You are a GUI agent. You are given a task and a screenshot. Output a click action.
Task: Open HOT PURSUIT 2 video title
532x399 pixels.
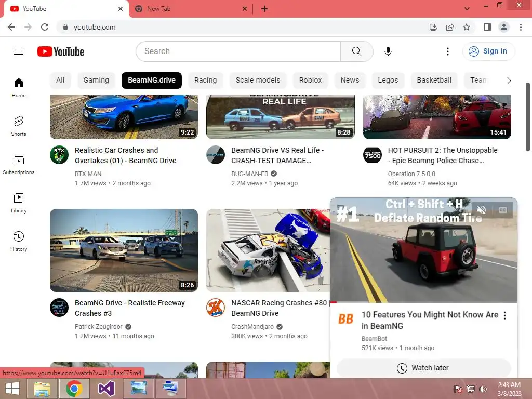443,155
